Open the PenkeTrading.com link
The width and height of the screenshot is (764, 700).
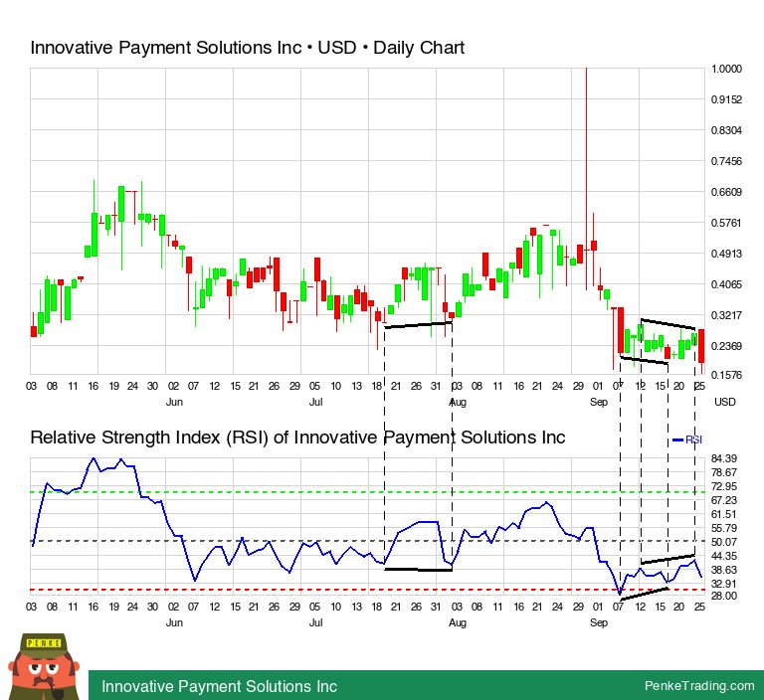[x=699, y=686]
